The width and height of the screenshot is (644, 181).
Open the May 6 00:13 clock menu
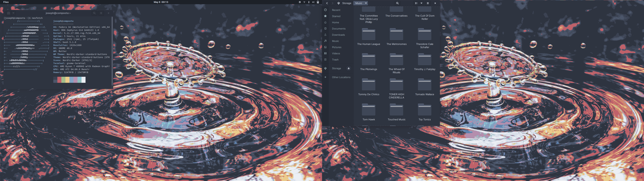[x=161, y=2]
